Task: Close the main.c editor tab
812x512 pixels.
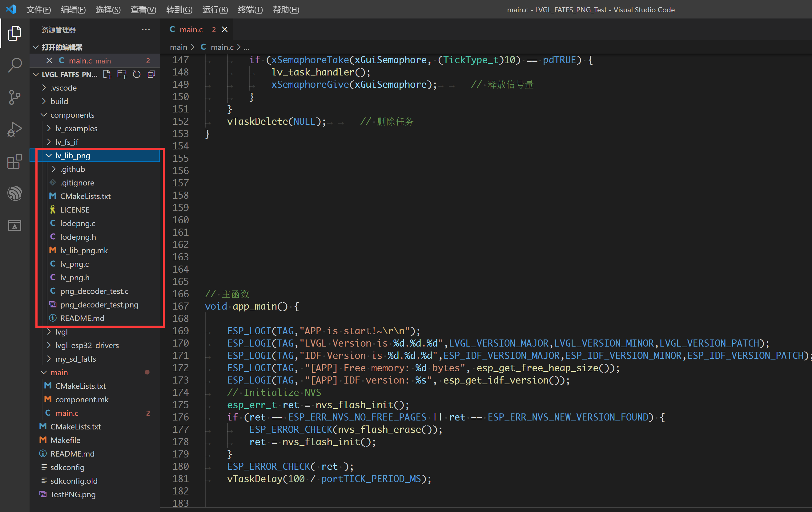Action: click(x=225, y=30)
